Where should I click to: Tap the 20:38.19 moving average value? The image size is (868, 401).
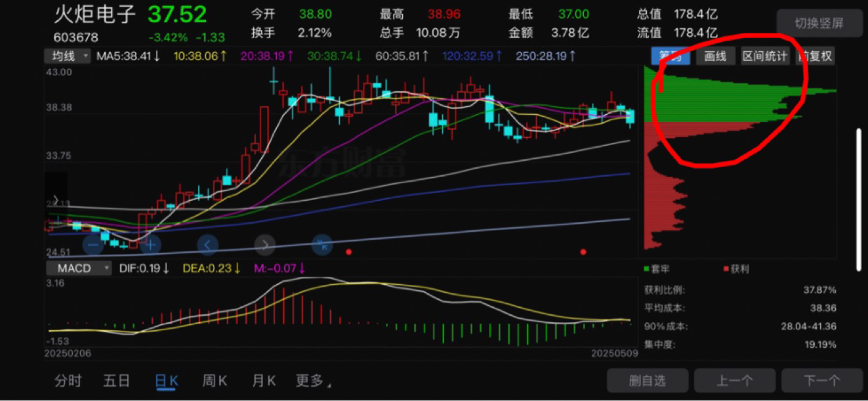click(266, 56)
